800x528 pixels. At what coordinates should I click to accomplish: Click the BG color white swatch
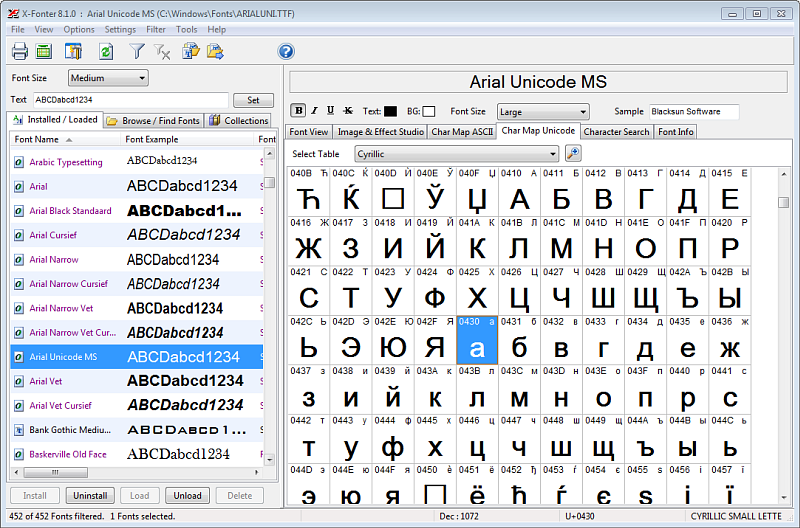pos(429,111)
